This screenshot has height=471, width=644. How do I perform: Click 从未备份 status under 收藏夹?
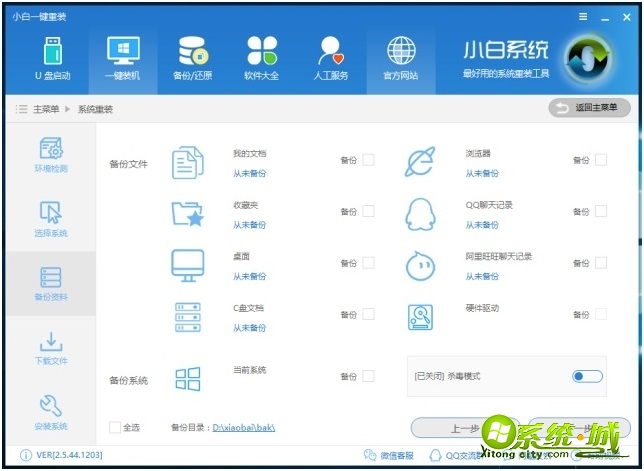pyautogui.click(x=249, y=225)
